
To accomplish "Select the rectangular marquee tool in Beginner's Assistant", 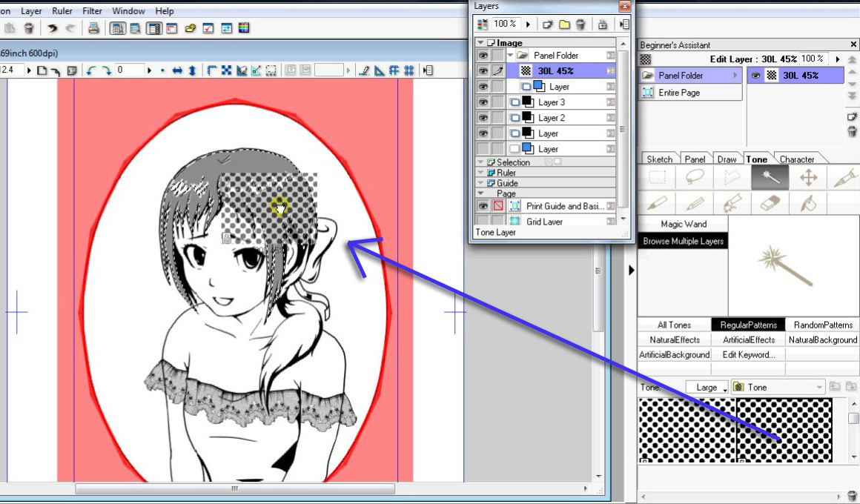I will pos(657,177).
